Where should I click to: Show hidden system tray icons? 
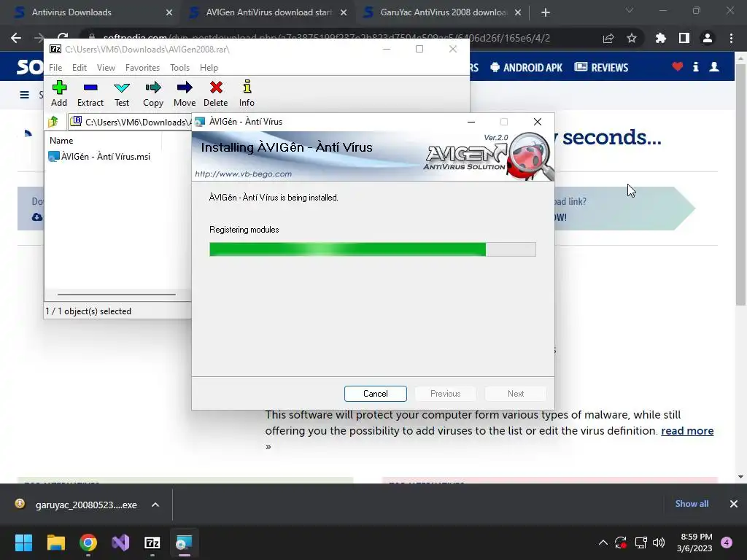[x=603, y=542]
